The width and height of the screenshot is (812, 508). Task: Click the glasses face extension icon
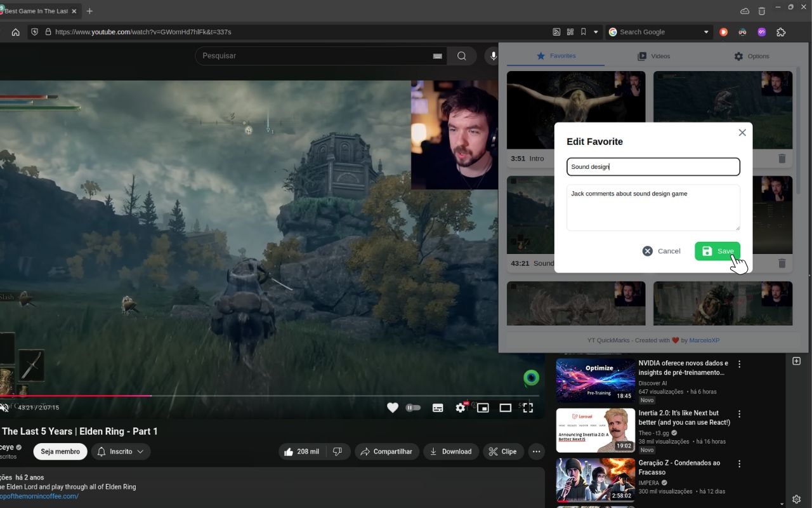point(743,32)
